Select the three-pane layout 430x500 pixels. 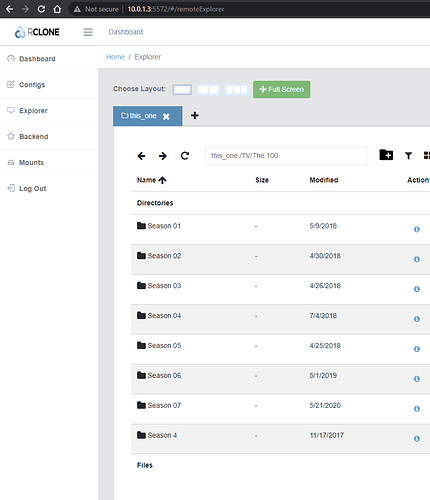(236, 89)
